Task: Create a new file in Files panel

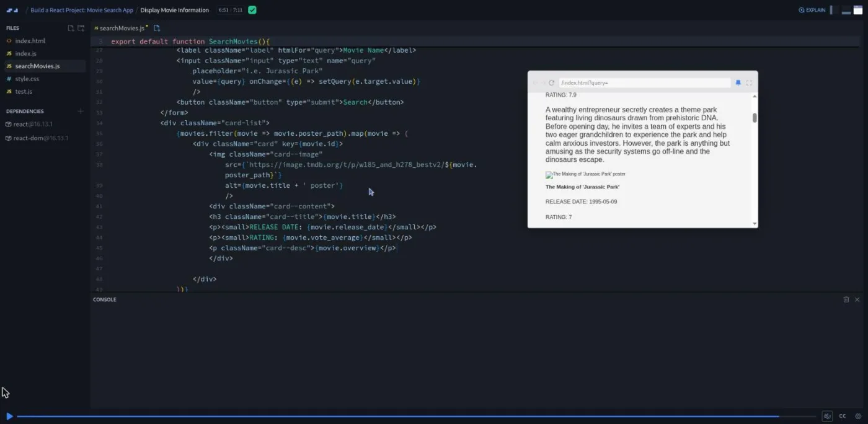Action: click(71, 28)
